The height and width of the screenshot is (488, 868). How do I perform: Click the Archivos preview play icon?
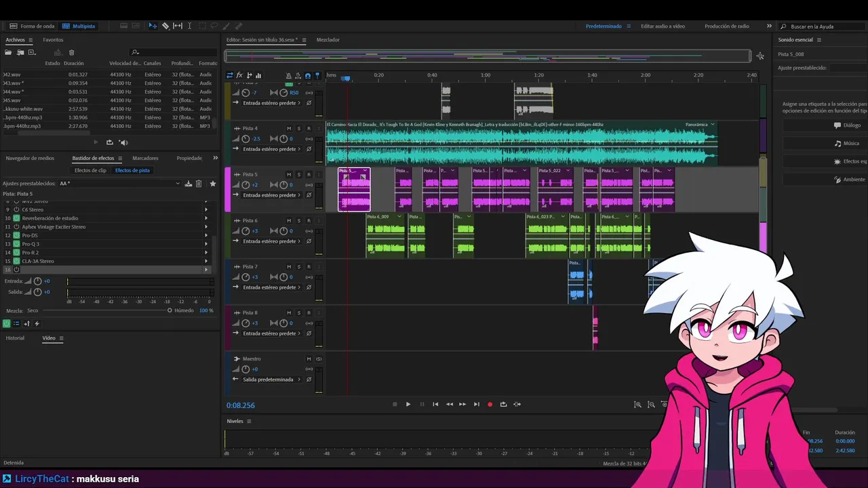click(x=96, y=142)
